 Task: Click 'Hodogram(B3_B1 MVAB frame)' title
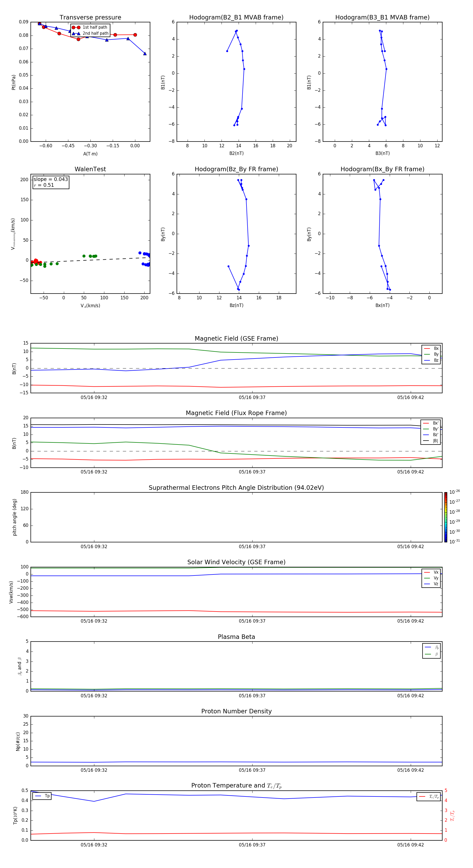click(x=382, y=18)
